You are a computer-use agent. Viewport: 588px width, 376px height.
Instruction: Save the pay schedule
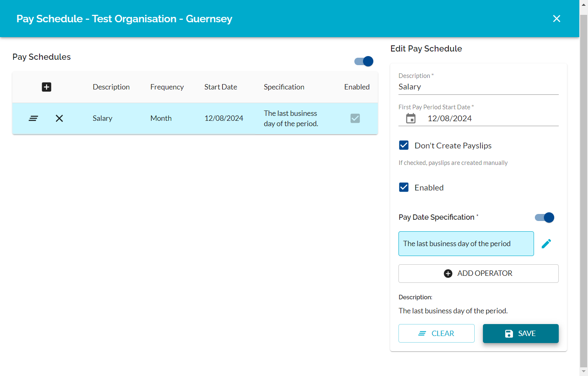click(x=521, y=333)
